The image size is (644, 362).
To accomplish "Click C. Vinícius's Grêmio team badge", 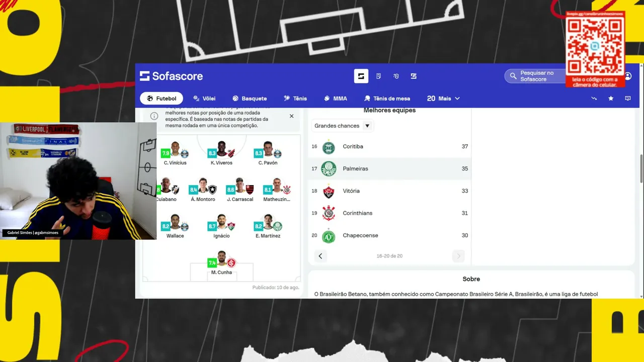I will pyautogui.click(x=185, y=153).
